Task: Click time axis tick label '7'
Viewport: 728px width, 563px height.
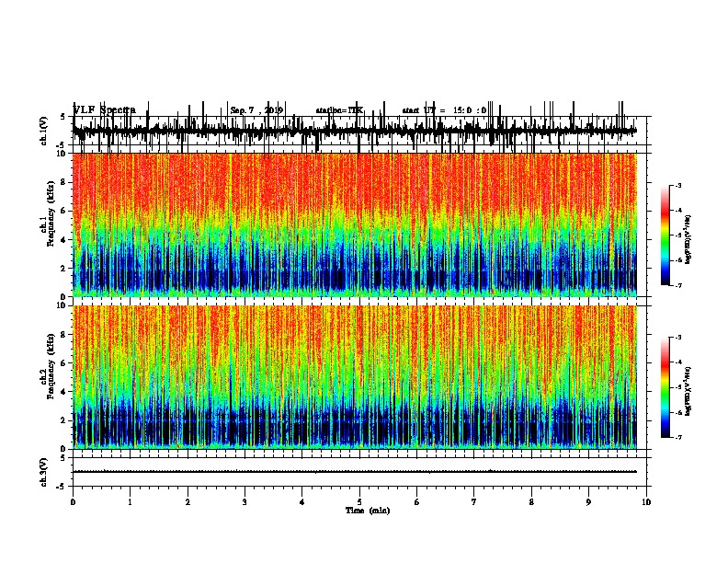Action: [x=474, y=502]
